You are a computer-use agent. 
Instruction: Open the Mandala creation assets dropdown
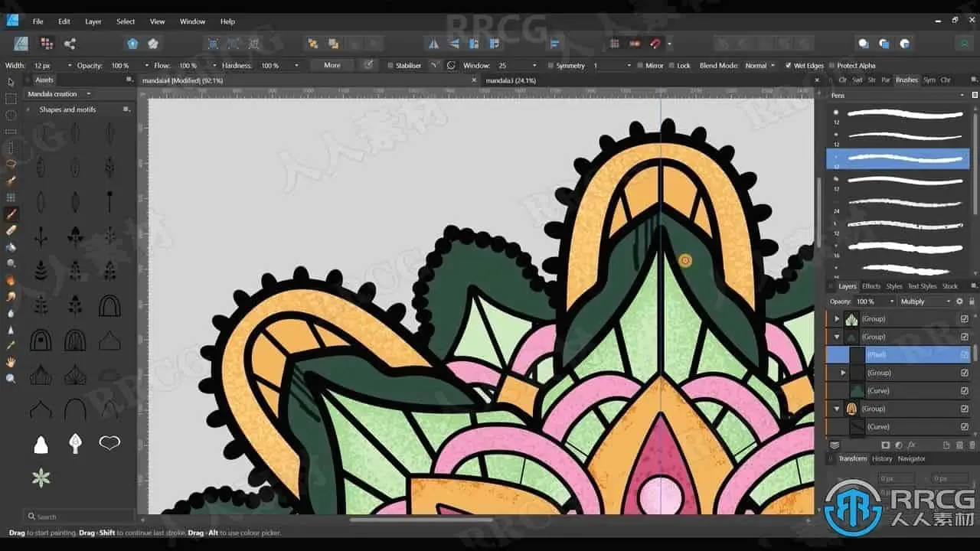(59, 94)
